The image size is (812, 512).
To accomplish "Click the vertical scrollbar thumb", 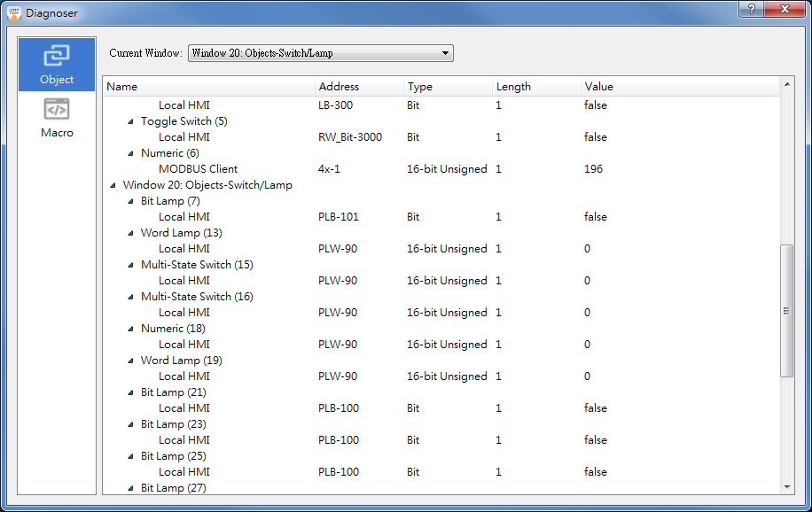I will [x=787, y=310].
